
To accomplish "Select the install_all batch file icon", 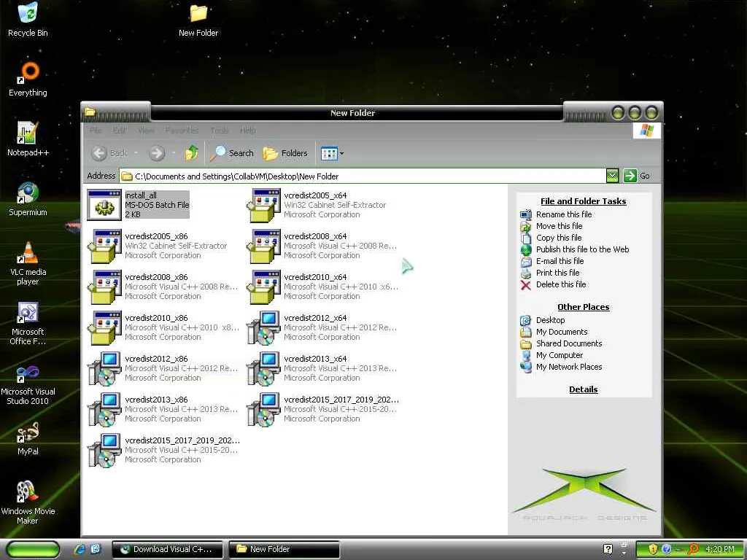I will [x=104, y=205].
